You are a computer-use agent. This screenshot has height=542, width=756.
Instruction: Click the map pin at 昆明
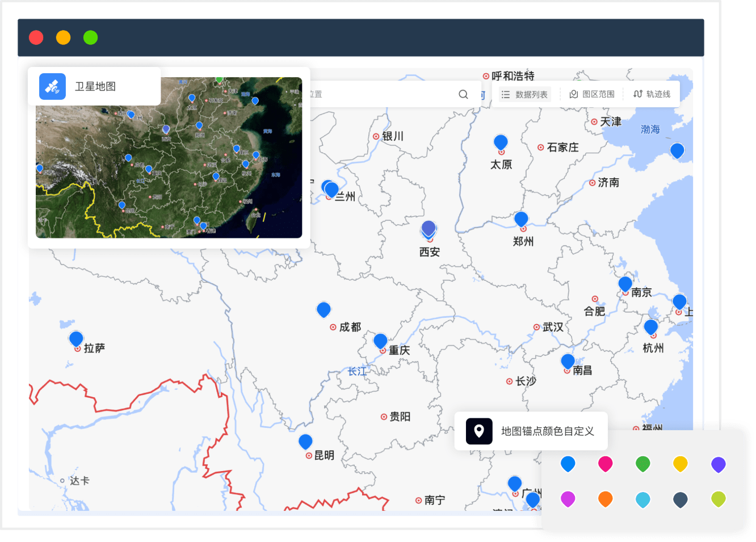[x=305, y=441]
